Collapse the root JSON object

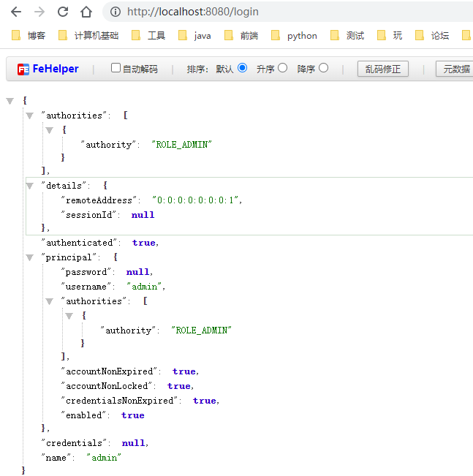click(10, 101)
